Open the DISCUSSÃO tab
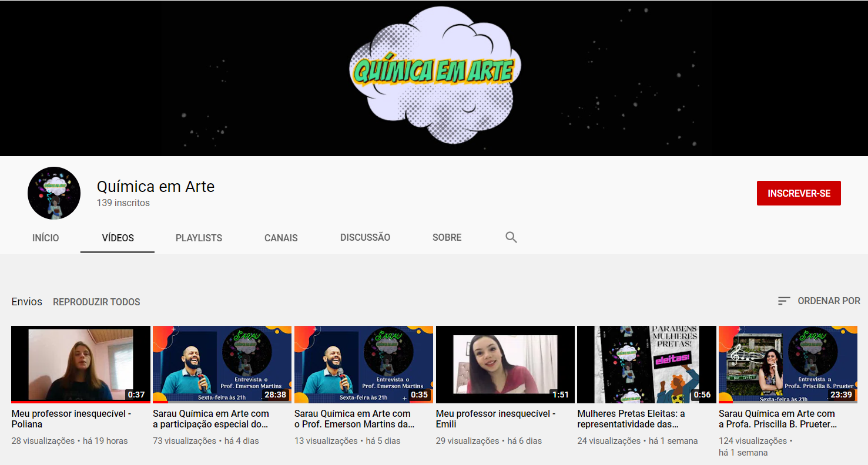 tap(365, 238)
